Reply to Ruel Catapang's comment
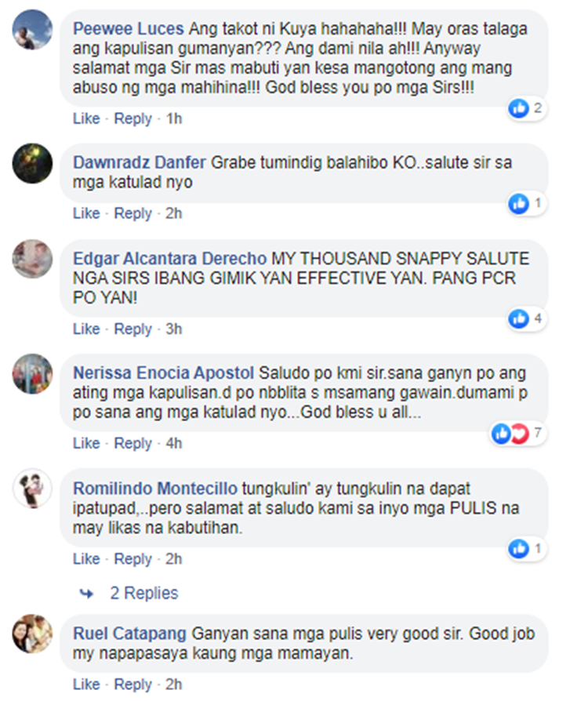 [x=132, y=685]
